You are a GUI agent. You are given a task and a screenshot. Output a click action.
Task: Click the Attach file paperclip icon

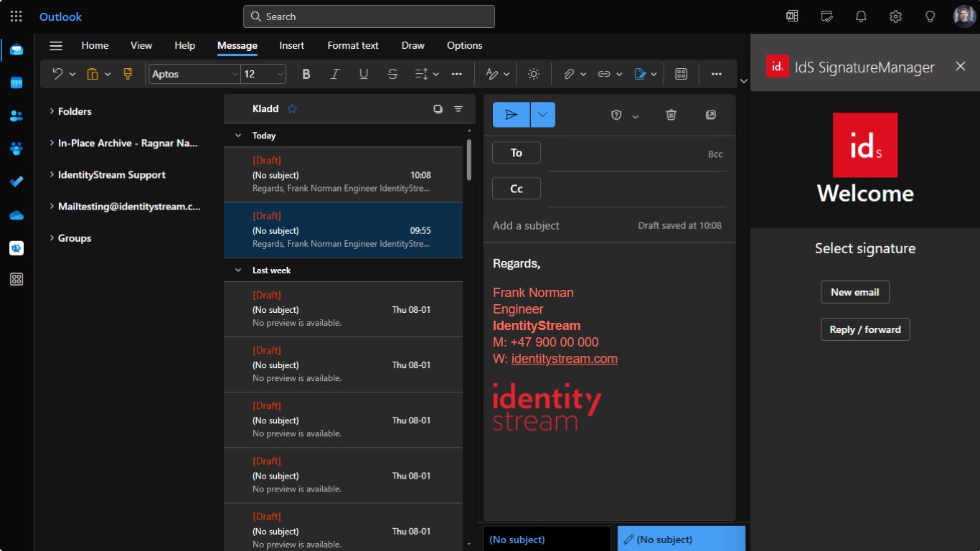point(568,74)
